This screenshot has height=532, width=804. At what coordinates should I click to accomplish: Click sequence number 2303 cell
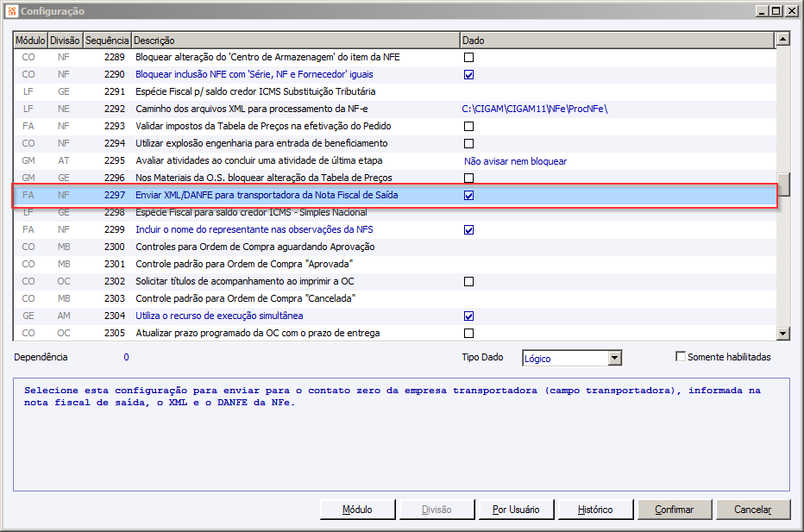pyautogui.click(x=115, y=298)
